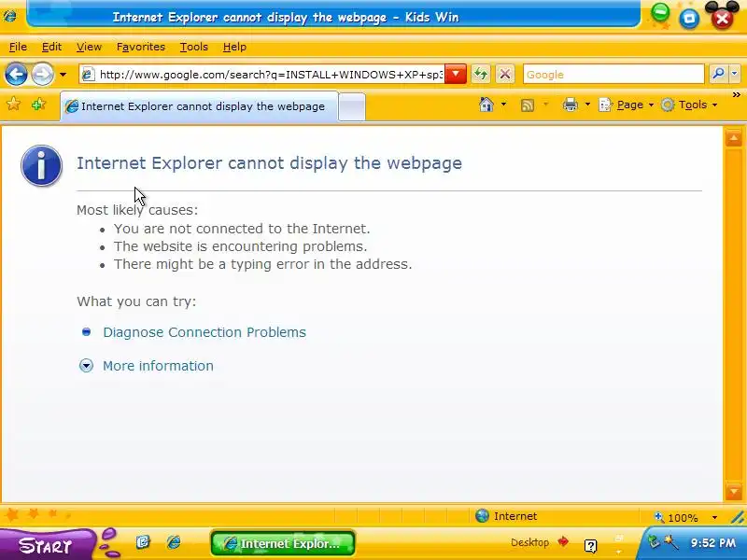Click the 'What you can try:' heading
The height and width of the screenshot is (560, 747).
pos(136,301)
